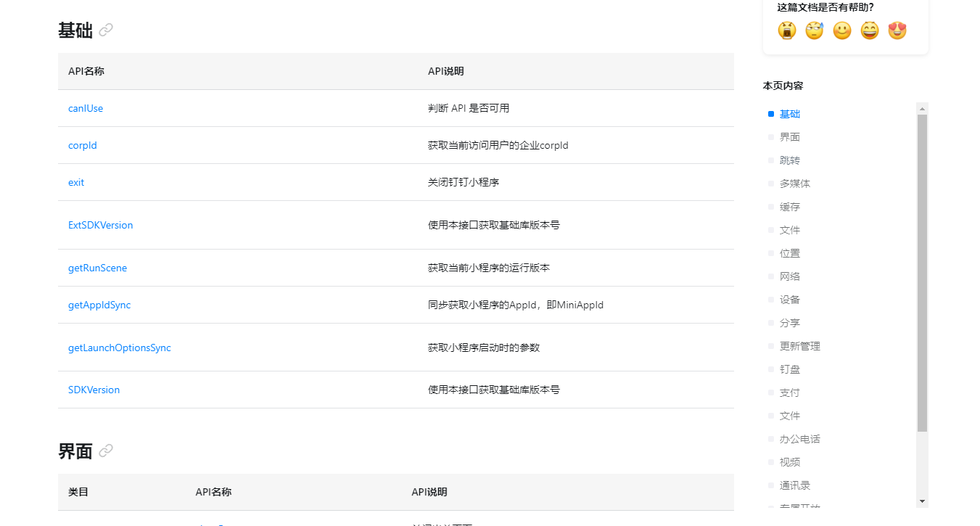The image size is (980, 526).
Task: Click the heart-eyes feedback emoji
Action: point(897,30)
